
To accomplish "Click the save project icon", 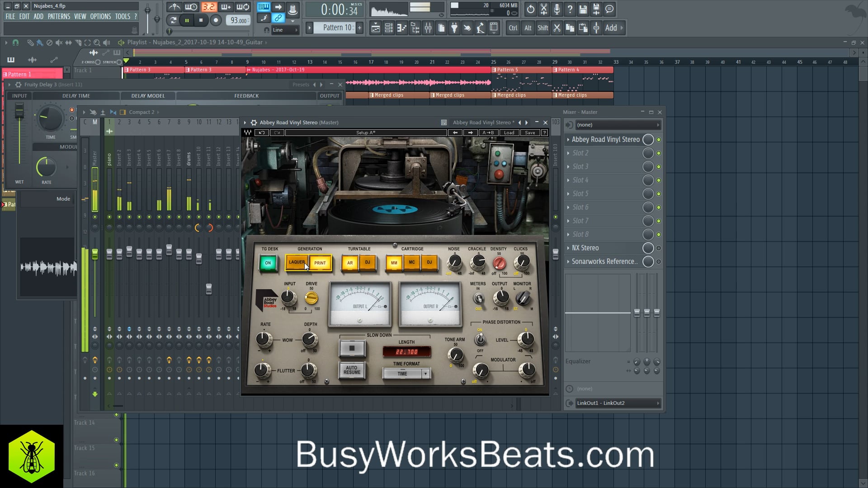I will (583, 9).
